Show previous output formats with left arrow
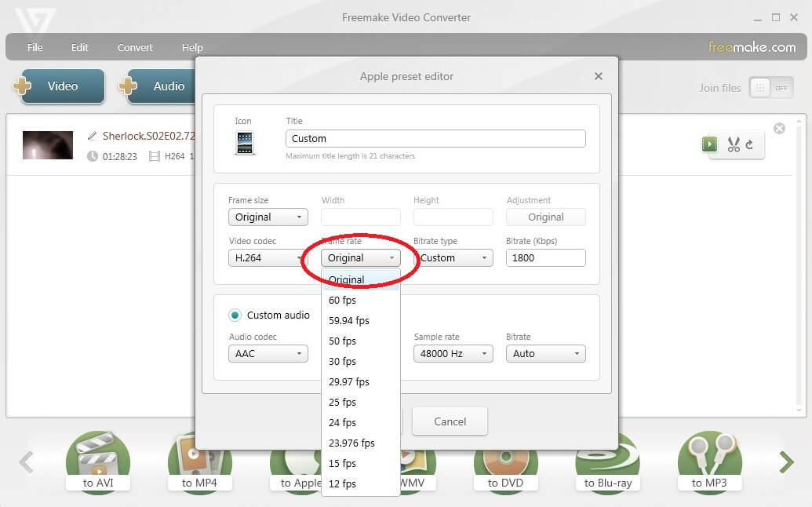812x507 pixels. [26, 462]
